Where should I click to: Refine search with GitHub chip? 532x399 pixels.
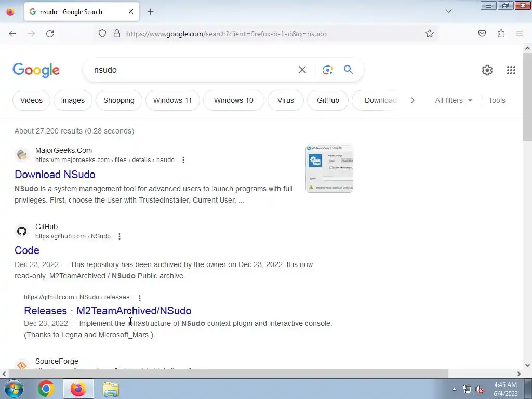click(x=328, y=100)
